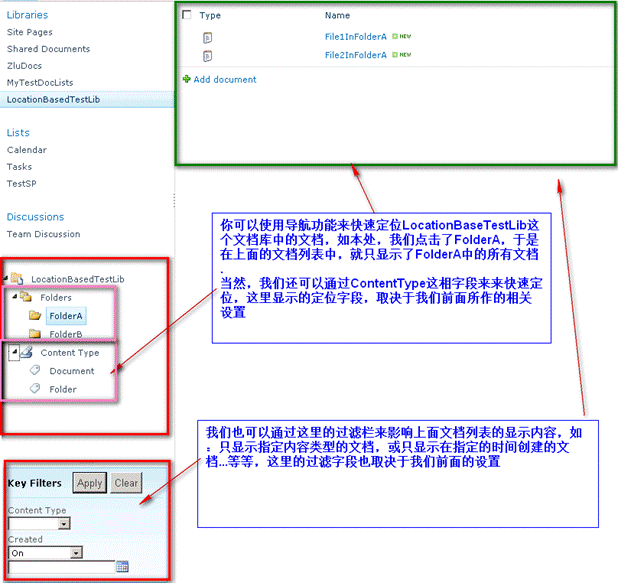Open the ZluDocs library
Viewport: 618px width, 583px height.
[24, 66]
